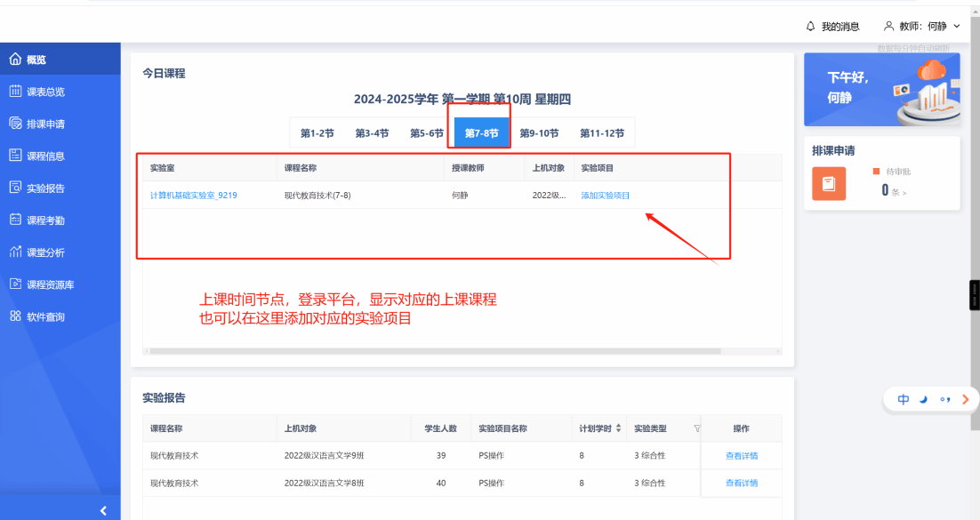Image resolution: width=980 pixels, height=520 pixels.
Task: Switch to the 第9-10节 tab
Action: tap(539, 133)
